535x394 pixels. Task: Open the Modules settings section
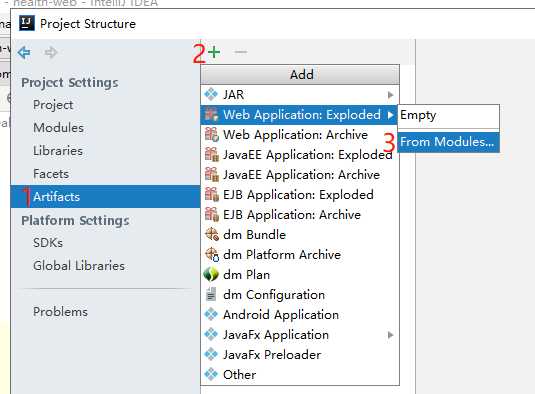58,128
